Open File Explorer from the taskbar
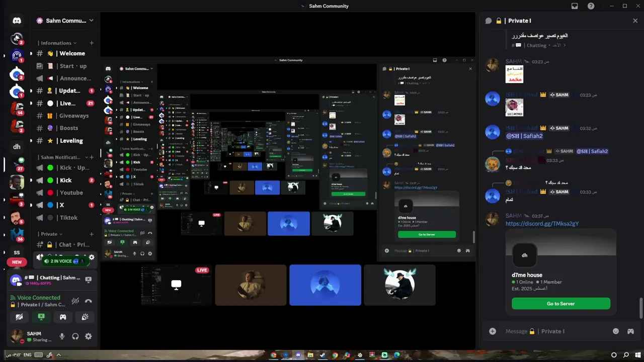This screenshot has height=362, width=644. 310,355
